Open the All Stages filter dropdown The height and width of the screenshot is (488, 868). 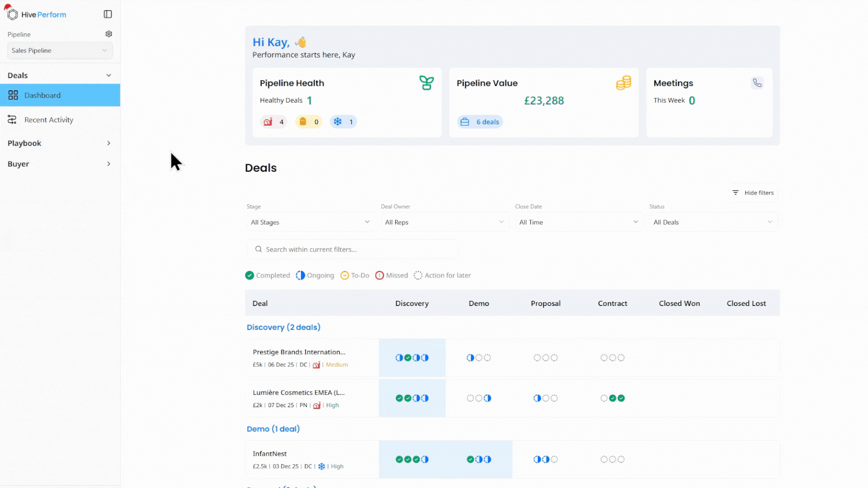point(310,222)
